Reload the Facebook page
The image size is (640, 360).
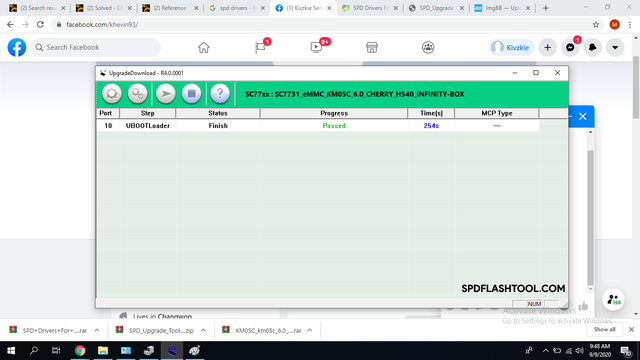[40, 24]
